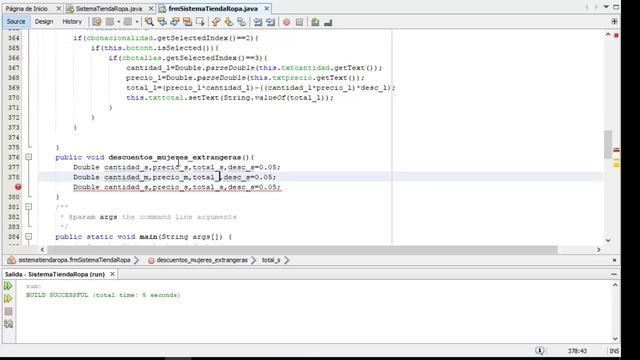Click the red error glyph in the gutter

18,187
